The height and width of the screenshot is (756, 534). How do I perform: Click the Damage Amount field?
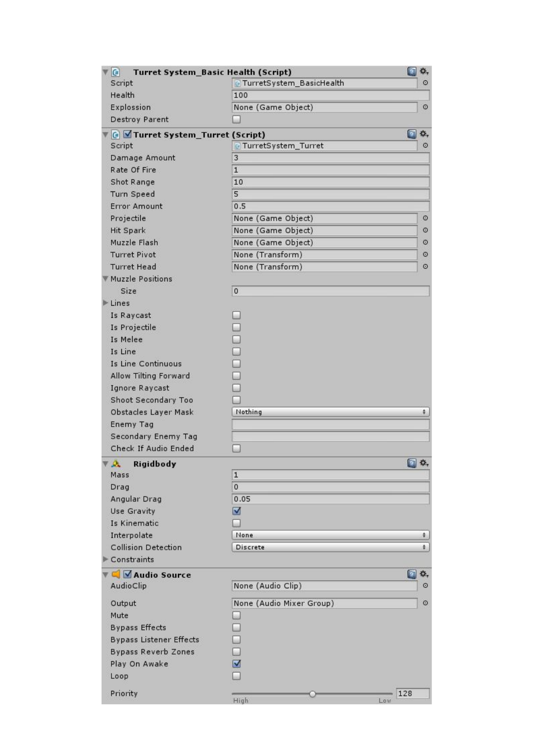(x=330, y=158)
